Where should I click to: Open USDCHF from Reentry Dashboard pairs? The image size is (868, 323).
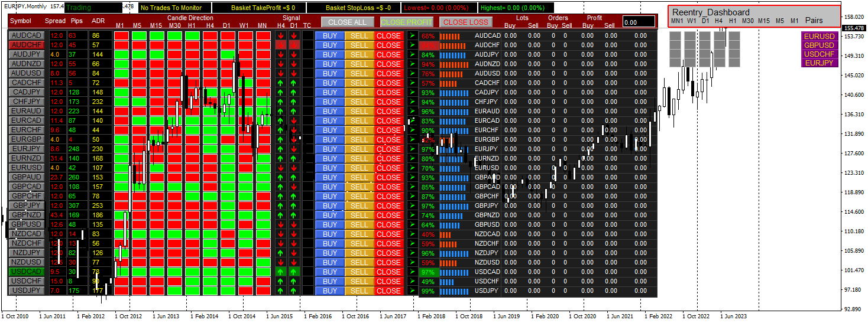click(x=820, y=54)
